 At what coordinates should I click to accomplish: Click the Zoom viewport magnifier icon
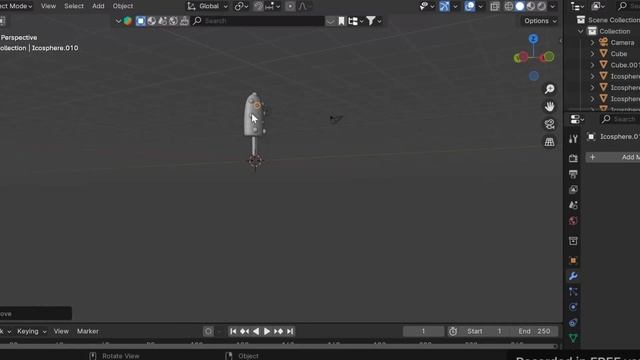(x=549, y=89)
